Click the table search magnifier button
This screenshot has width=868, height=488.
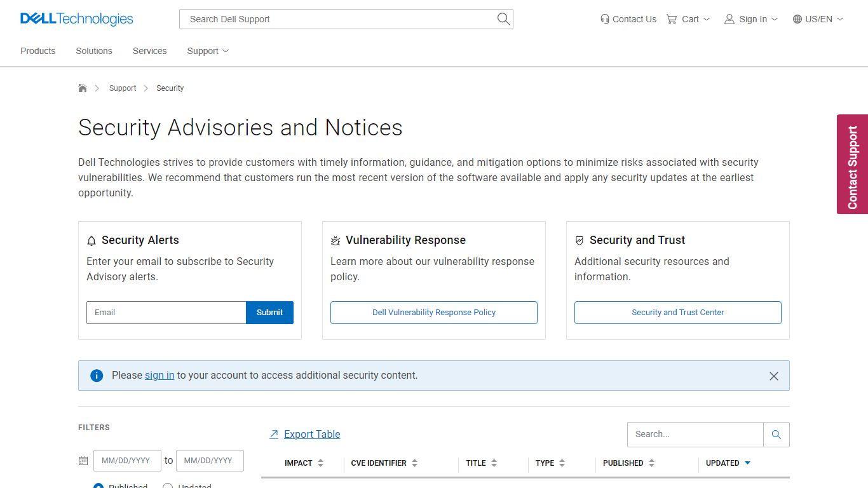click(x=776, y=435)
